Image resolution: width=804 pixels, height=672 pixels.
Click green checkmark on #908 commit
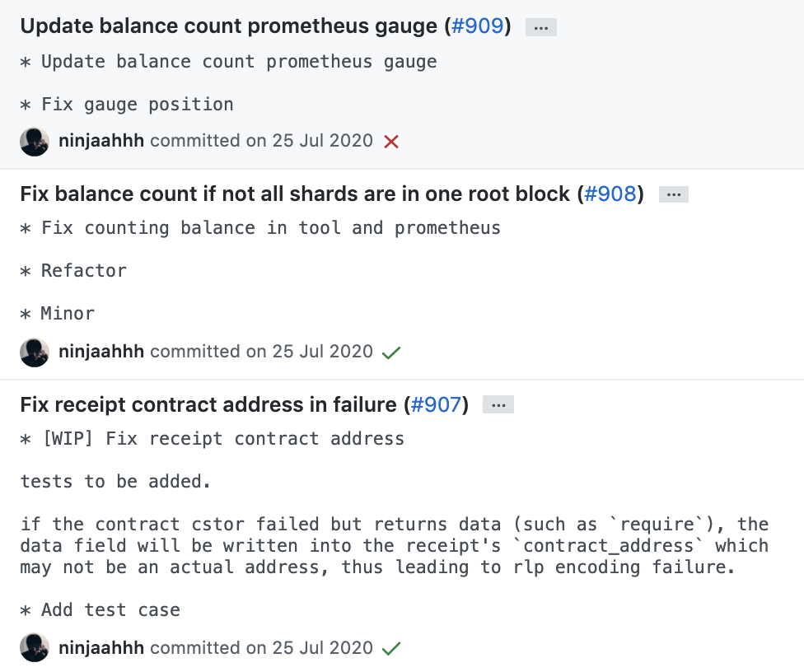[x=391, y=352]
